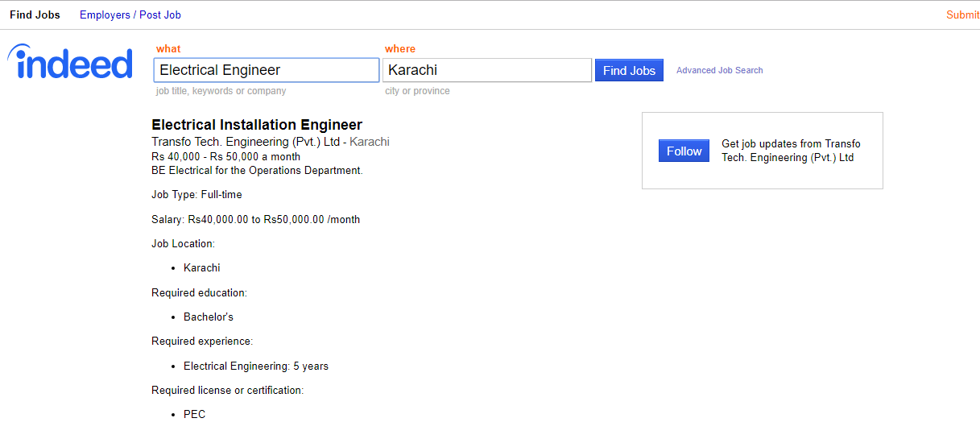Open Employers / Post Job link
The image size is (980, 443).
point(130,14)
